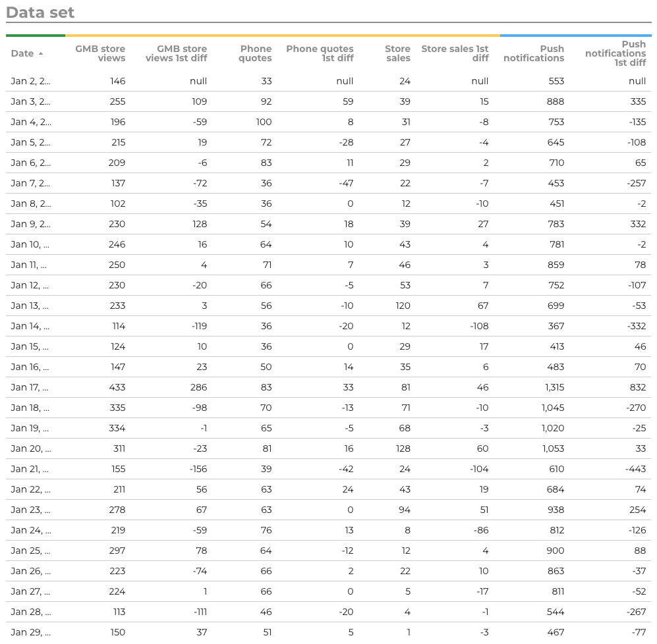Click date cell 'Jan 27, ...'
The width and height of the screenshot is (657, 644).
pyautogui.click(x=30, y=592)
